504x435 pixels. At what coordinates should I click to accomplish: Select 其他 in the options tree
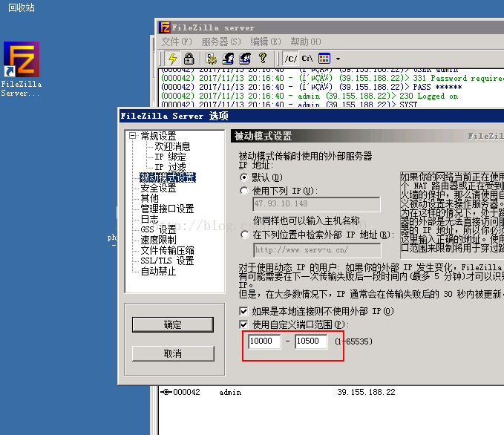click(x=150, y=198)
